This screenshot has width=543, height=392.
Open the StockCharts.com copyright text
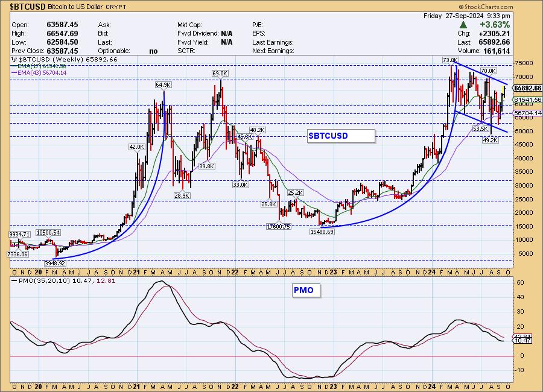(486, 7)
